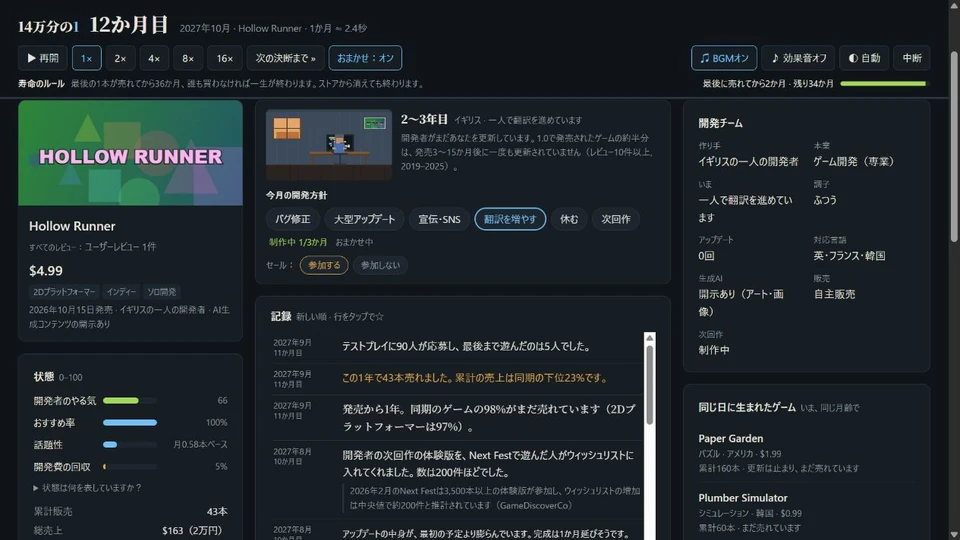
Task: Set speed to 16×
Action: pos(225,58)
